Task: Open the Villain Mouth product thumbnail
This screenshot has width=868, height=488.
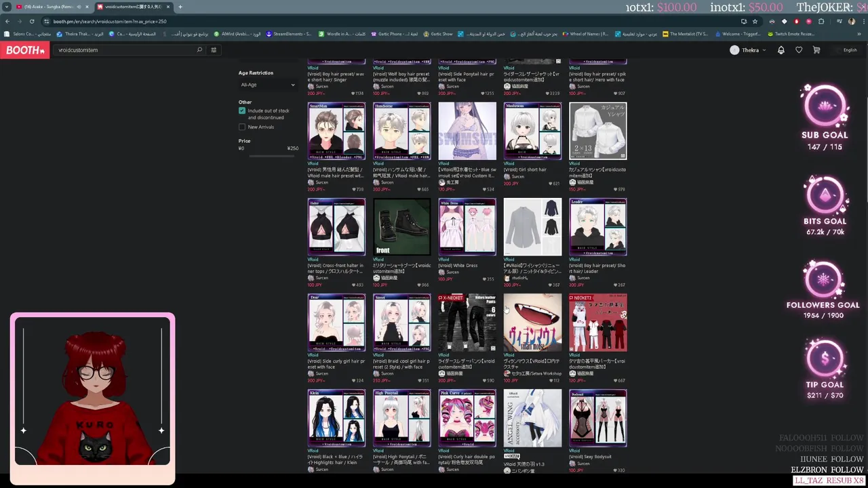Action: coord(532,323)
